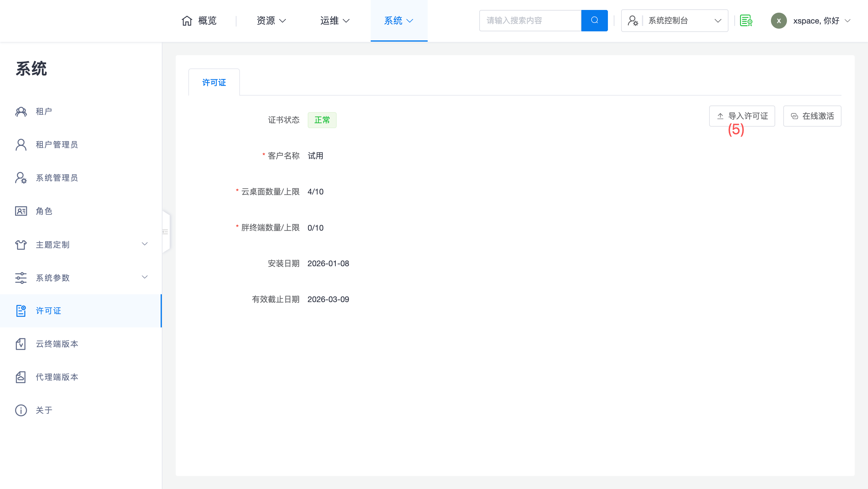Click the tenant (租户) sidebar icon

(21, 112)
